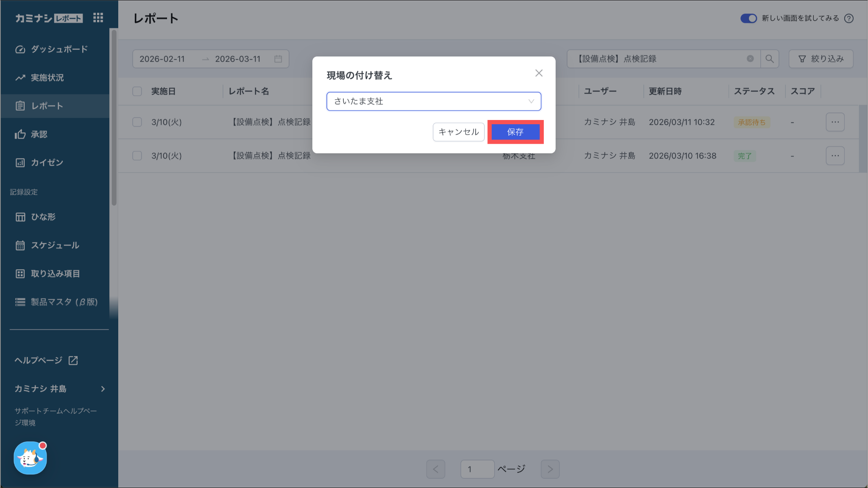Open the app grid launcher icon
Image resolution: width=868 pixels, height=488 pixels.
click(98, 18)
